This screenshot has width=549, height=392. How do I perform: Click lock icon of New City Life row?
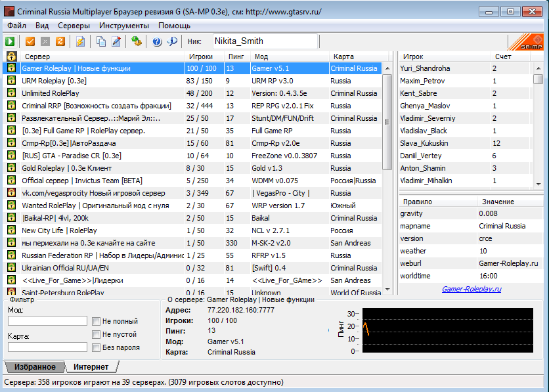(x=12, y=230)
